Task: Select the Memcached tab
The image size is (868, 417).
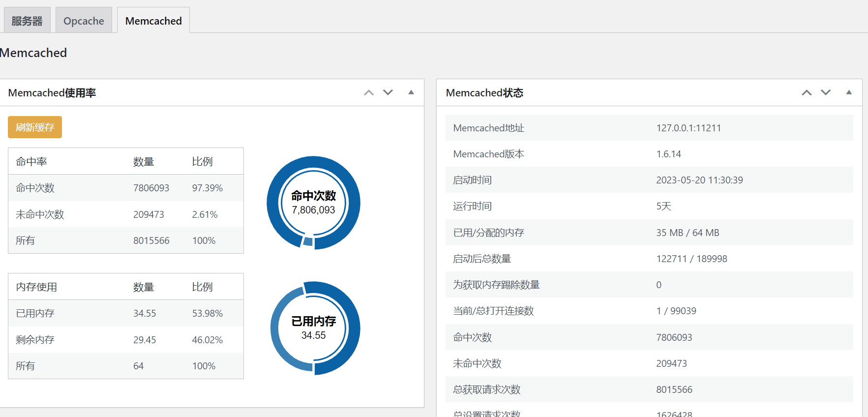Action: click(x=153, y=21)
